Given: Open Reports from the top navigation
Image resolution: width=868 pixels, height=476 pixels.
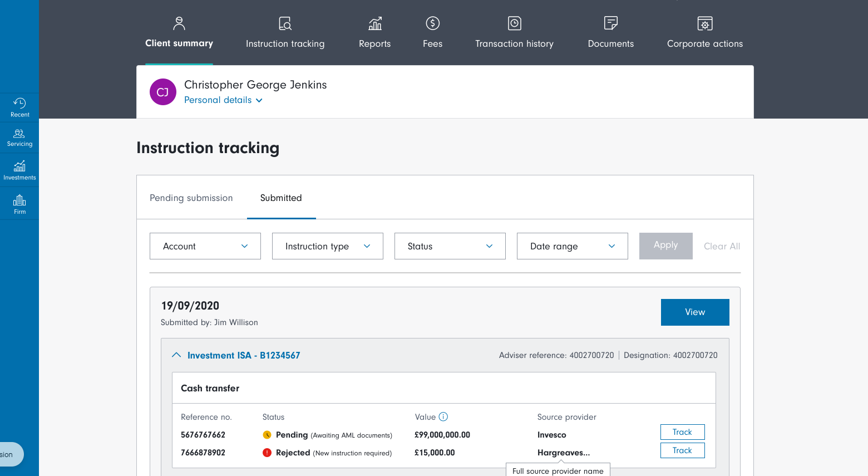Looking at the screenshot, I should tap(374, 32).
